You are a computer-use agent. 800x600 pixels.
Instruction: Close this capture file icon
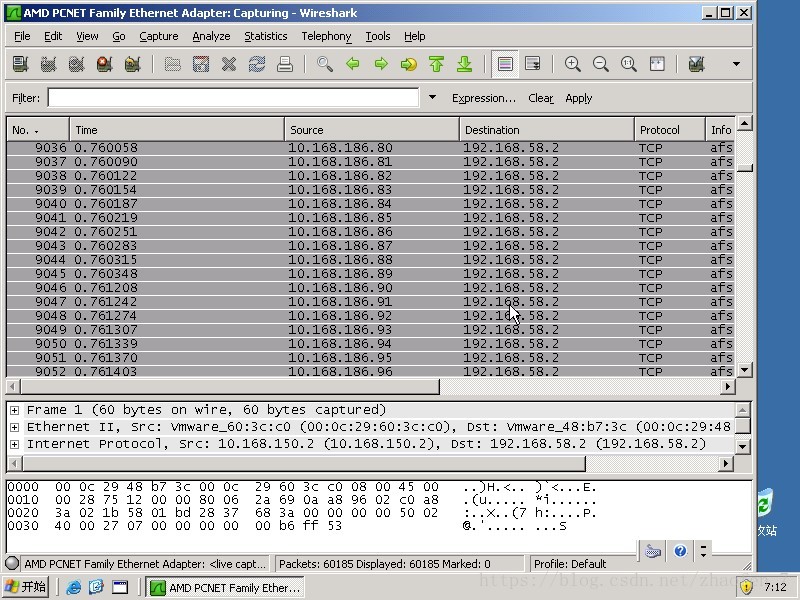point(229,64)
